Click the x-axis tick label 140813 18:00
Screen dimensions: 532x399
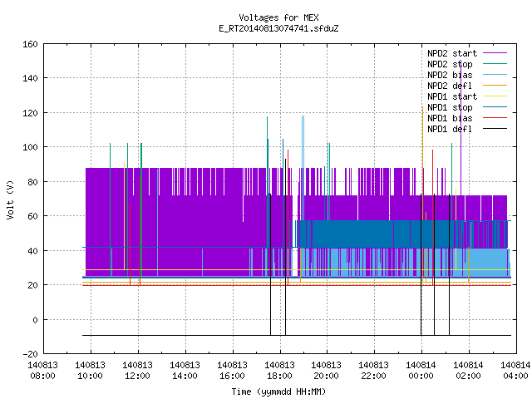click(x=279, y=371)
